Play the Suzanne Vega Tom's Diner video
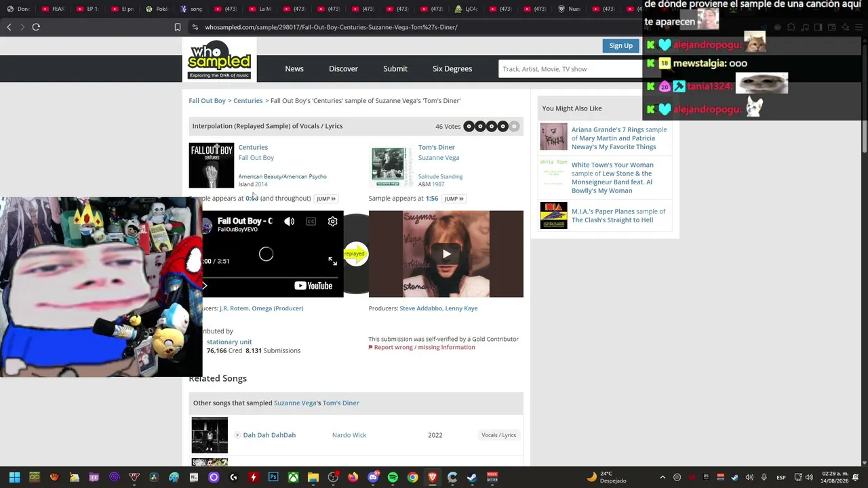The image size is (868, 488). point(446,254)
